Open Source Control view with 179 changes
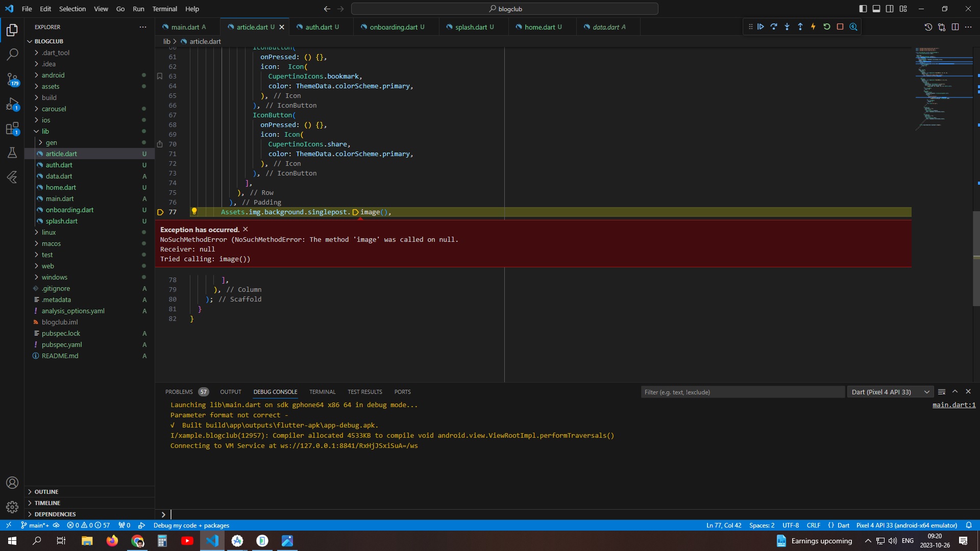 [x=12, y=79]
